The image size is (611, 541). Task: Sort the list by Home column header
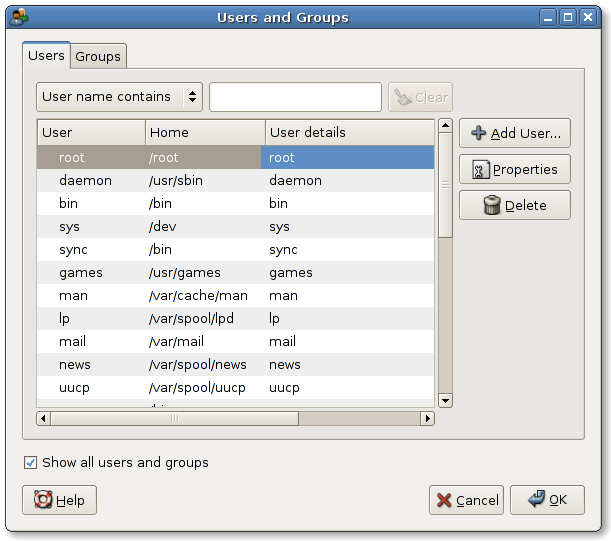(205, 132)
